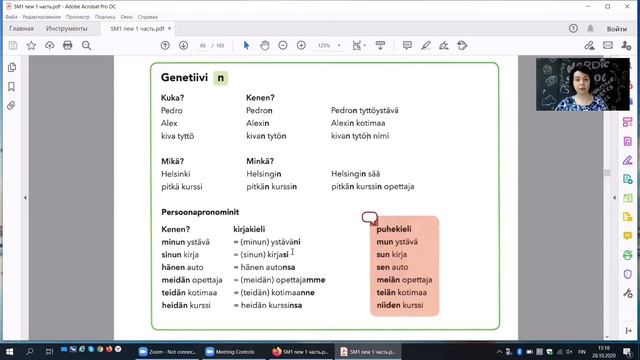This screenshot has height=360, width=640.
Task: Open the Подпись menu
Action: click(105, 17)
